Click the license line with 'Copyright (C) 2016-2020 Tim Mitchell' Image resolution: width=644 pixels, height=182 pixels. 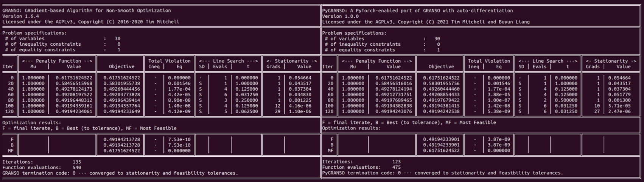pos(91,22)
